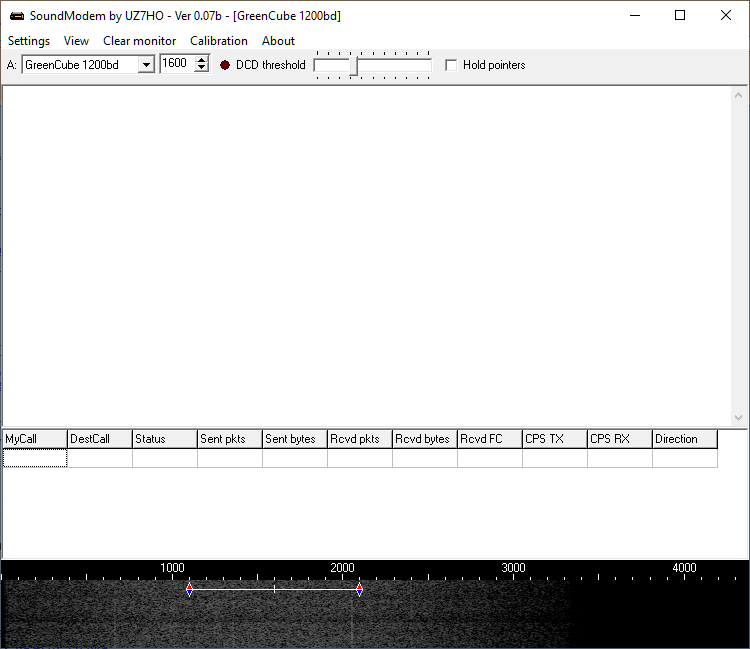Click the Direction column header

click(x=685, y=439)
